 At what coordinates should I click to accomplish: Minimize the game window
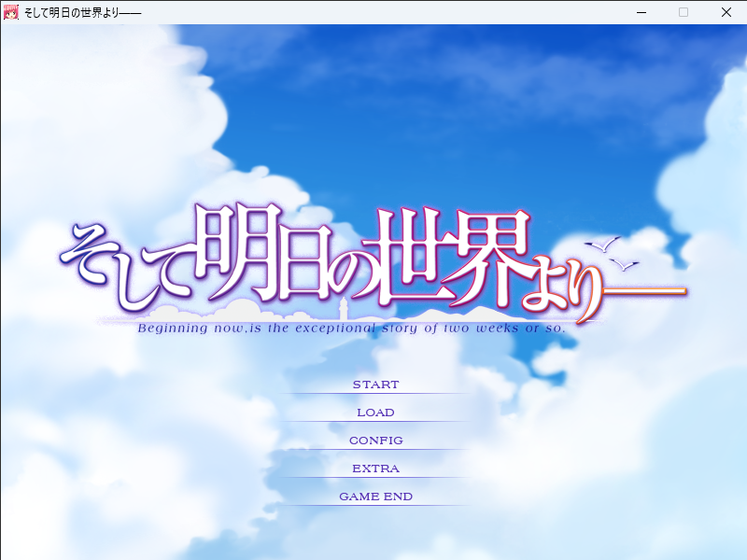[641, 12]
